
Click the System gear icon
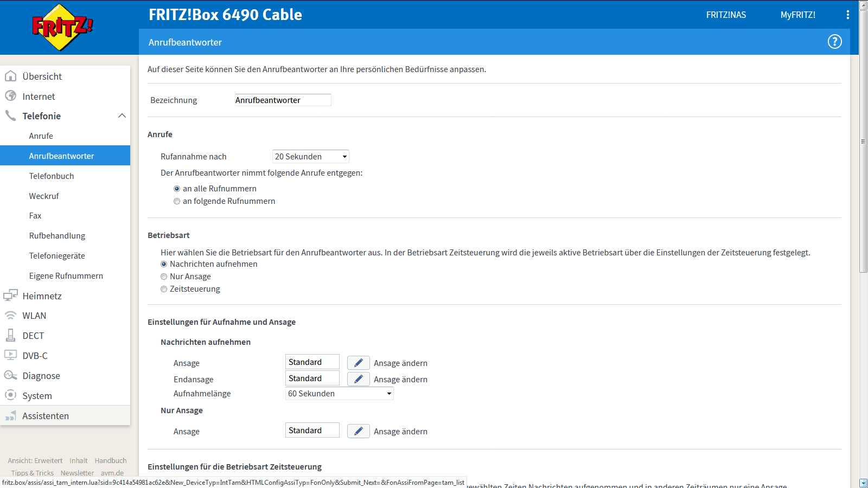pyautogui.click(x=10, y=395)
